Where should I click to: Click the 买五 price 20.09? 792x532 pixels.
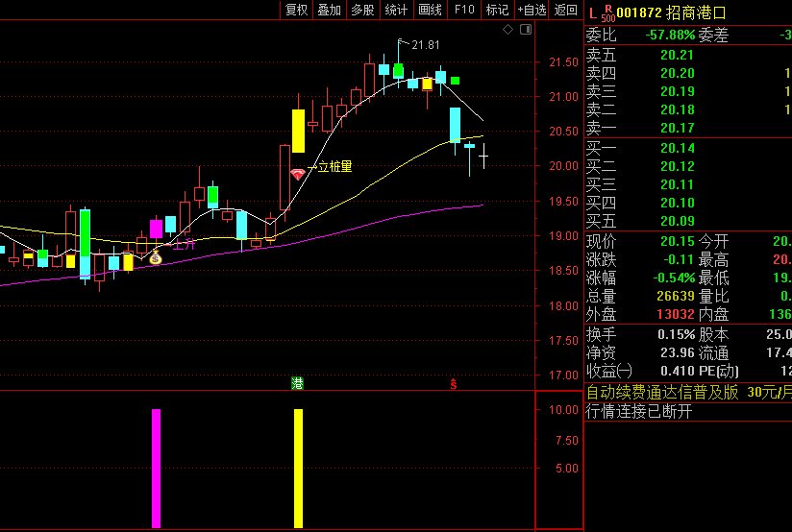click(x=678, y=221)
